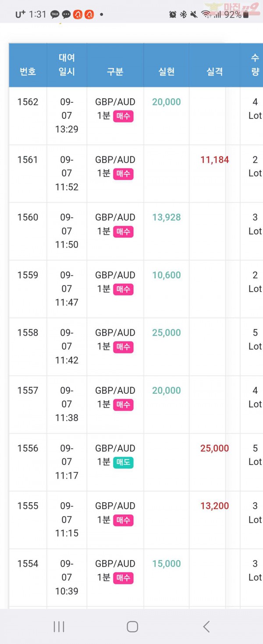
Task: Click the red 11,184 amount in row 1561
Action: [215, 160]
